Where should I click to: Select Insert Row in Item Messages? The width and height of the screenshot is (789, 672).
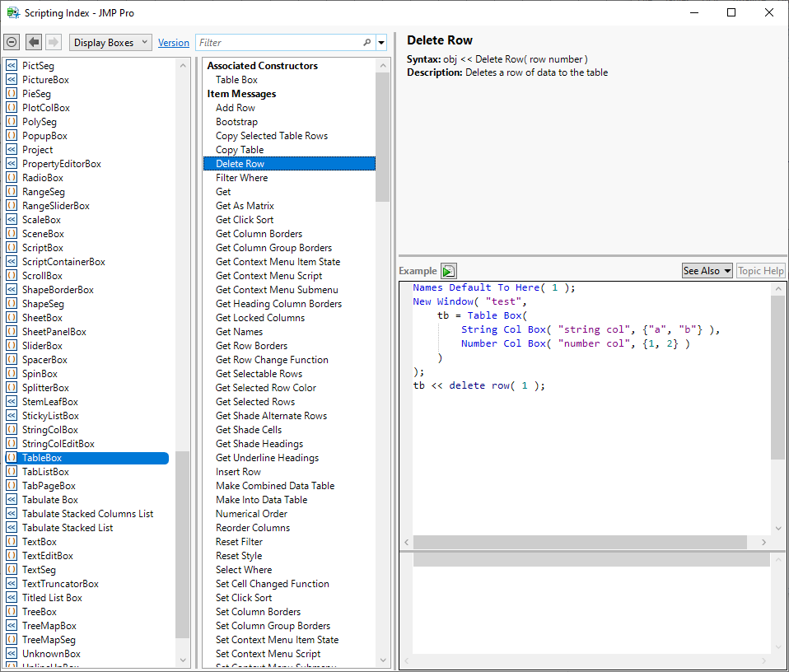tap(238, 472)
